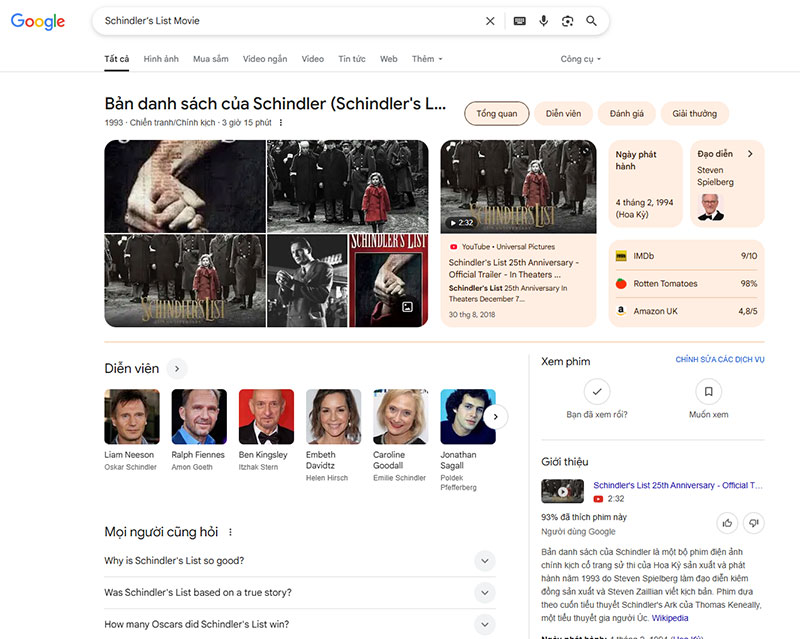Open the black-and-white man in suit image
The image size is (800, 639).
point(307,281)
